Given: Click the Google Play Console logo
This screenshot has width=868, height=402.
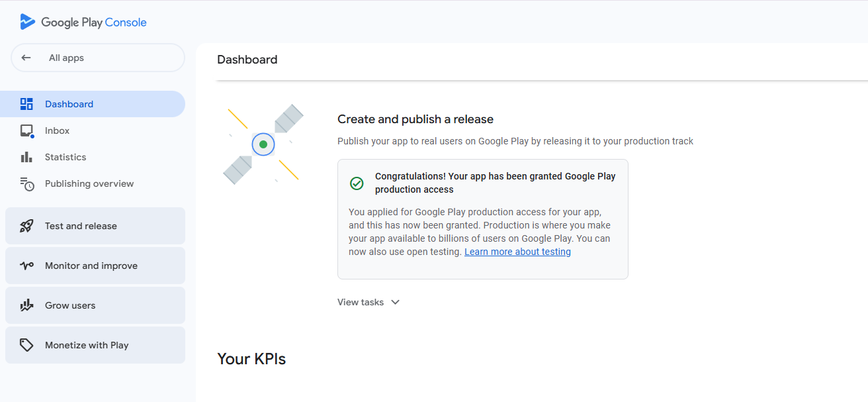Looking at the screenshot, I should (x=83, y=21).
